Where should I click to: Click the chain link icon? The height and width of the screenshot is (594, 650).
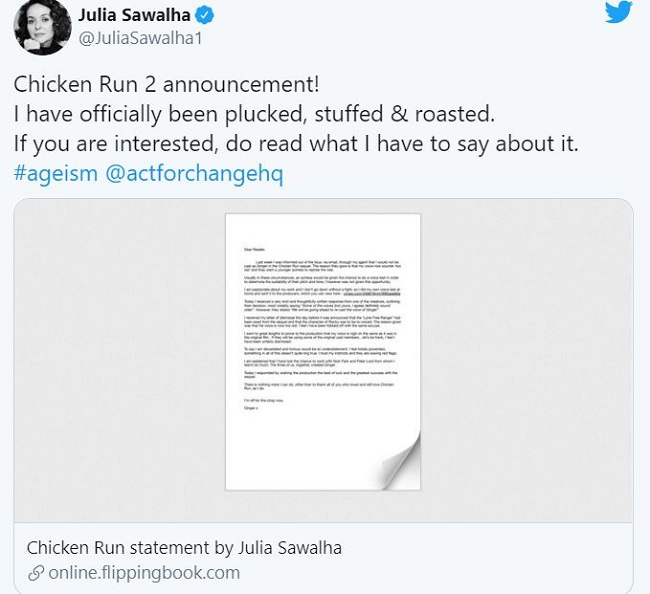coord(37,573)
